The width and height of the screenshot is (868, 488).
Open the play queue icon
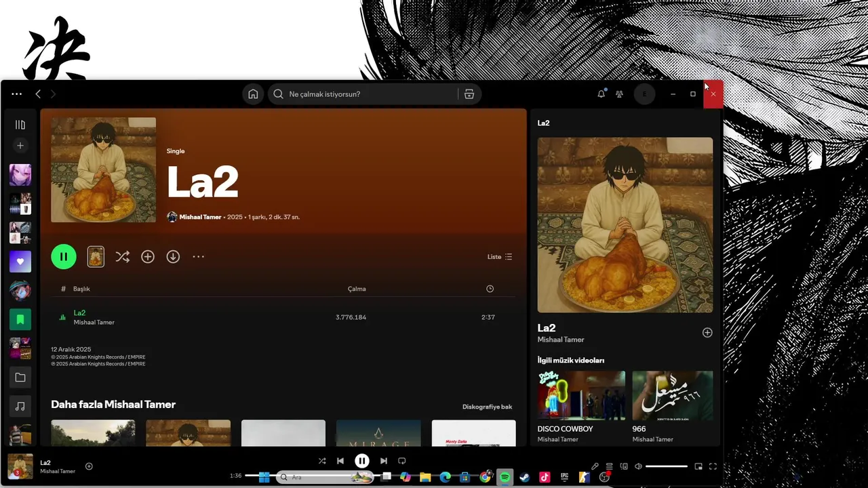click(x=609, y=466)
